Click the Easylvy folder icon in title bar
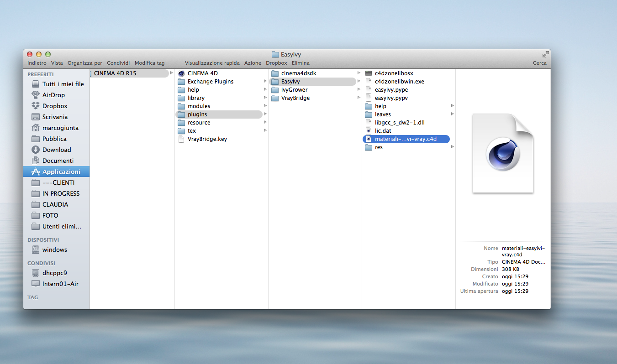Viewport: 617px width, 364px height. [x=275, y=54]
